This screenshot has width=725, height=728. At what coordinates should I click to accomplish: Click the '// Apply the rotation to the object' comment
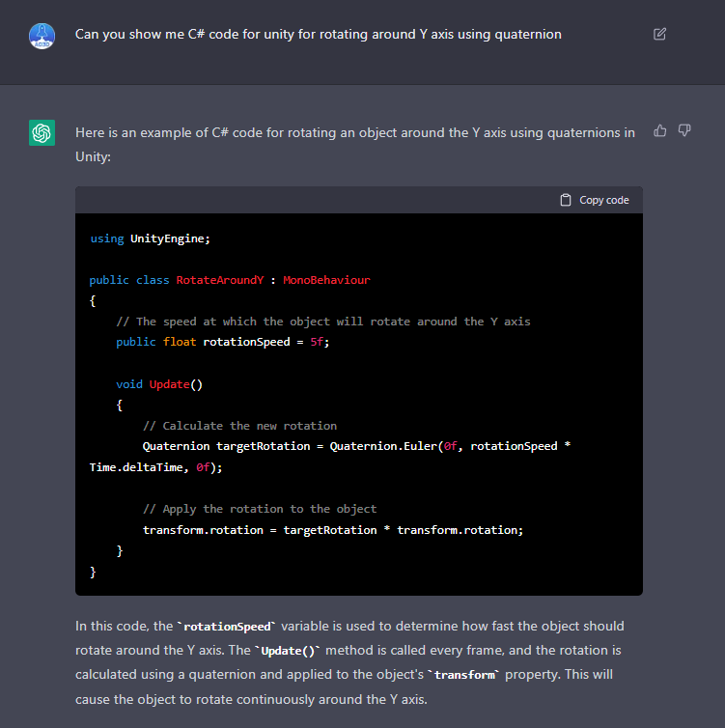click(x=260, y=509)
